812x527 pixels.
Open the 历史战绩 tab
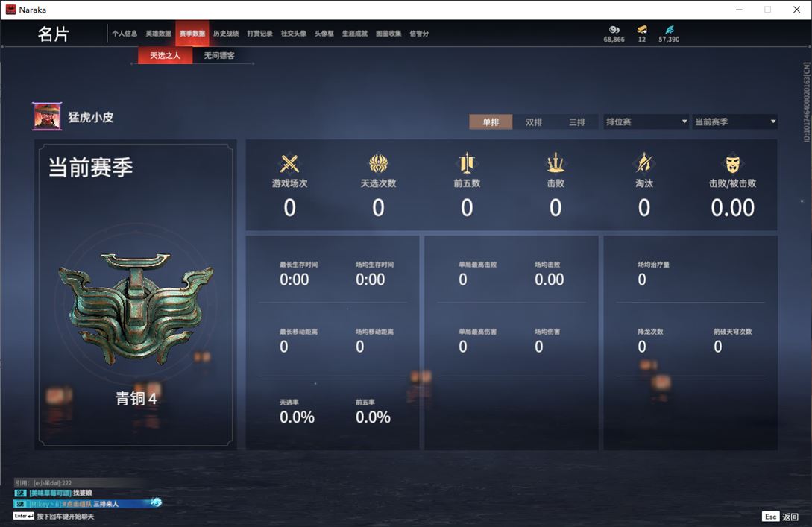(226, 34)
